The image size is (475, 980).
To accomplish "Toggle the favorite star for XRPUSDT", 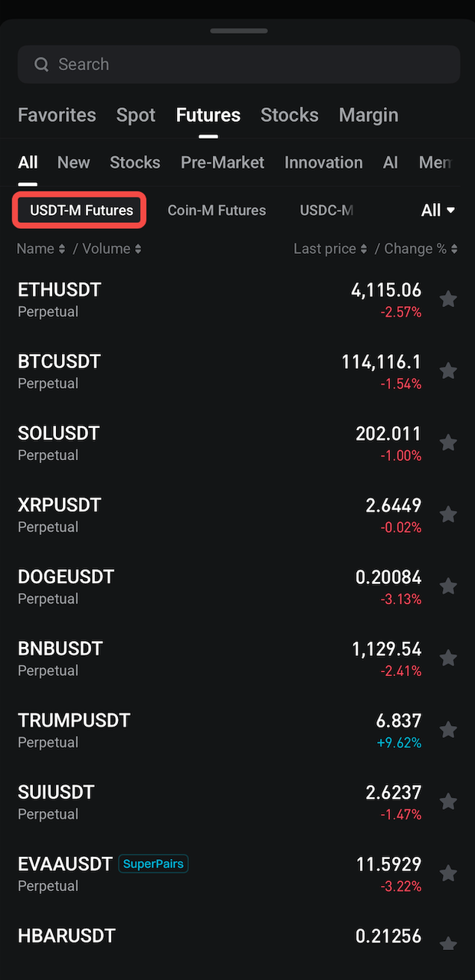I will [448, 514].
